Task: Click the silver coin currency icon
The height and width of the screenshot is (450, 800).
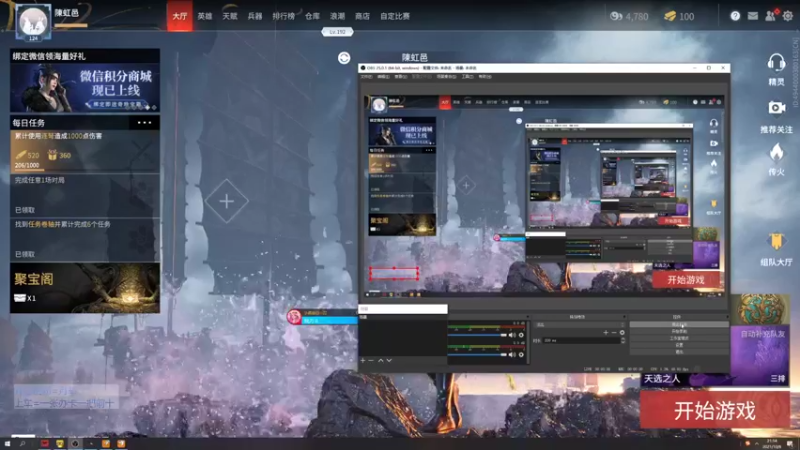Action: [616, 16]
